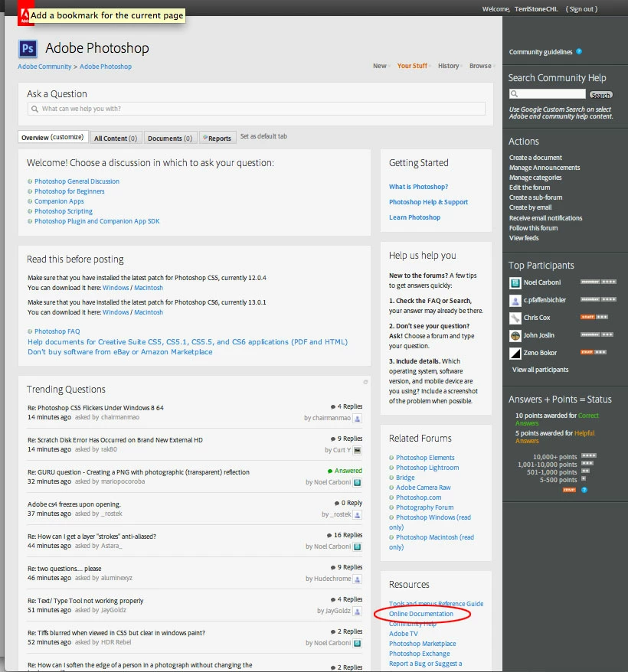The width and height of the screenshot is (628, 672).
Task: Click Sign out link
Action: tap(582, 9)
